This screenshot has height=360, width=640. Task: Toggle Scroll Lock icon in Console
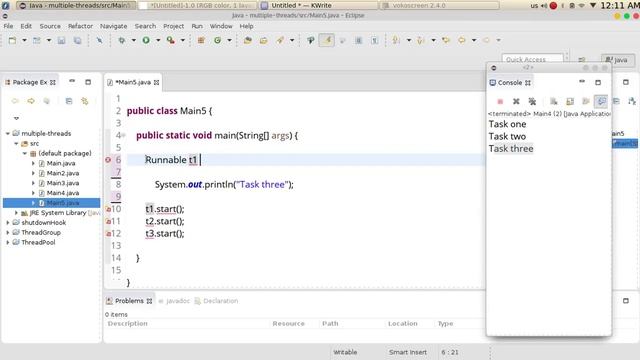coord(570,101)
